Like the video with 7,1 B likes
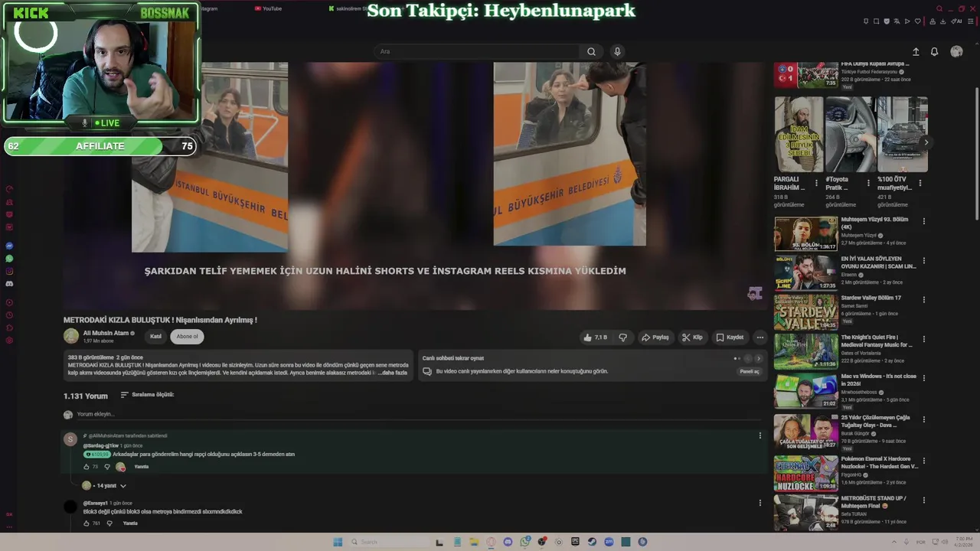The image size is (980, 551). tap(595, 337)
